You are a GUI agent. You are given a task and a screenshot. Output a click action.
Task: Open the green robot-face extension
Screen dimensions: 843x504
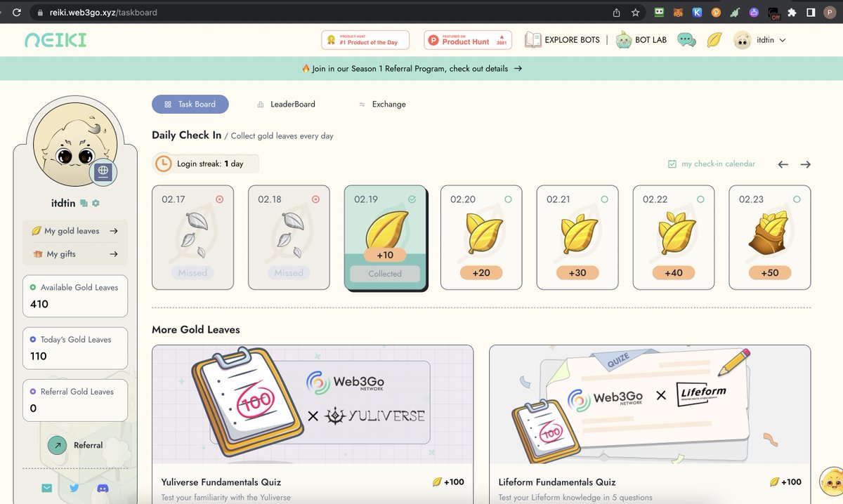[659, 13]
